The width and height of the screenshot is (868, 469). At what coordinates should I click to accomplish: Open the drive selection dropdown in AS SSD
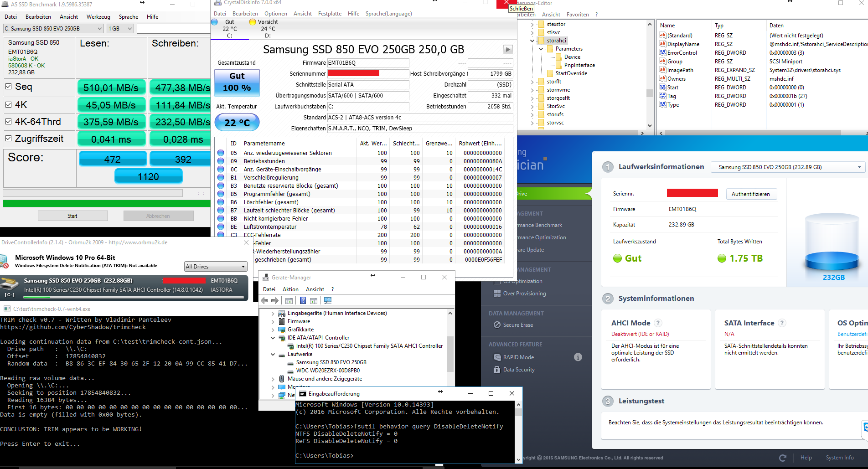tap(53, 29)
